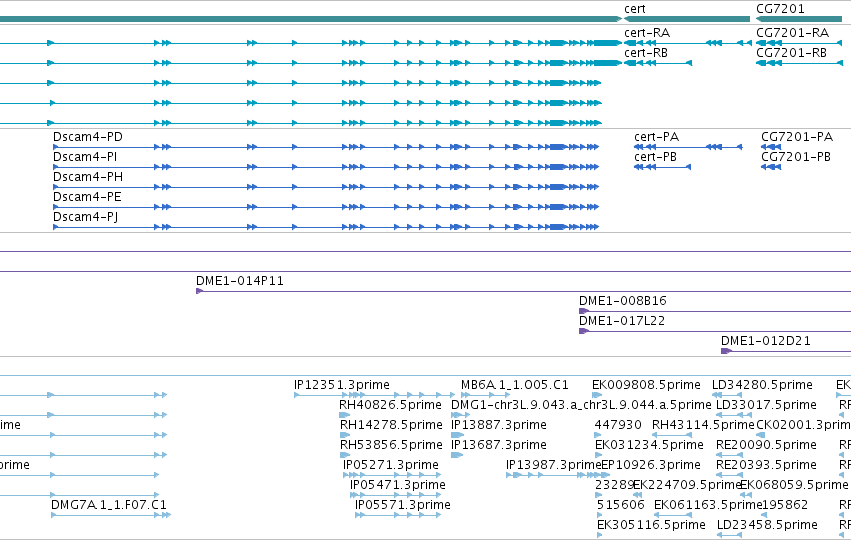This screenshot has height=540, width=851.
Task: Select the 23289 feature label
Action: click(x=614, y=485)
